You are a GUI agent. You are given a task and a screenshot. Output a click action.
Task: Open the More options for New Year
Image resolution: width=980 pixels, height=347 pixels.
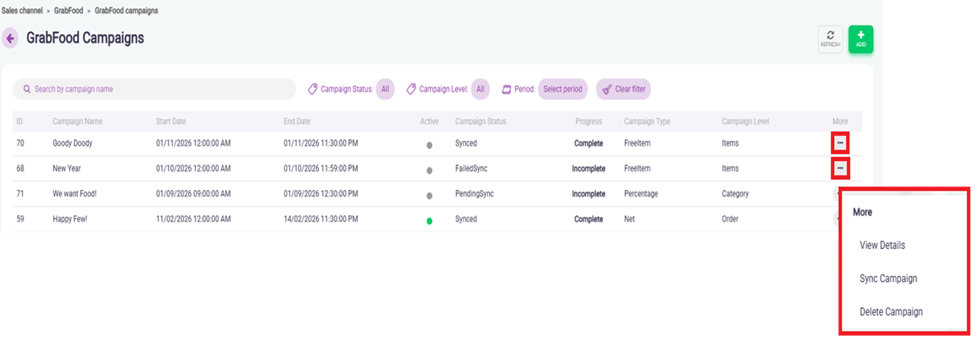(840, 168)
